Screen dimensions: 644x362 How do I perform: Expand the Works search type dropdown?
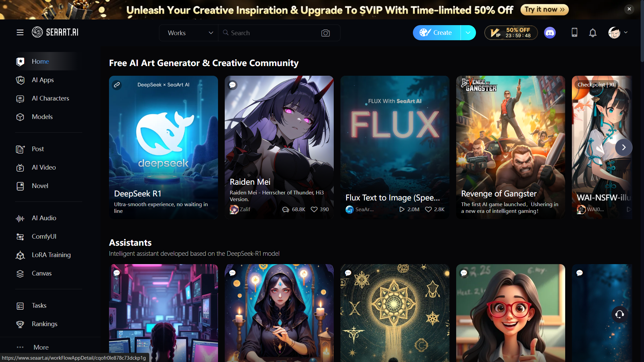pyautogui.click(x=189, y=33)
